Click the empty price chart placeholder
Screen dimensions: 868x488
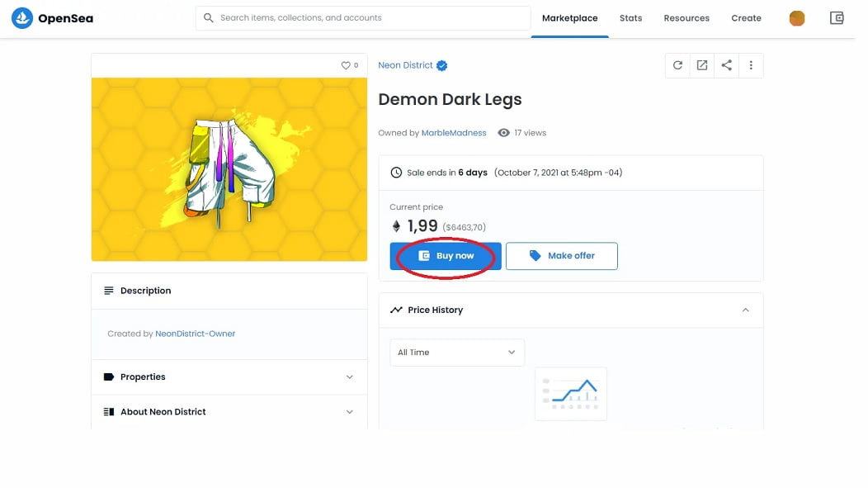(571, 394)
